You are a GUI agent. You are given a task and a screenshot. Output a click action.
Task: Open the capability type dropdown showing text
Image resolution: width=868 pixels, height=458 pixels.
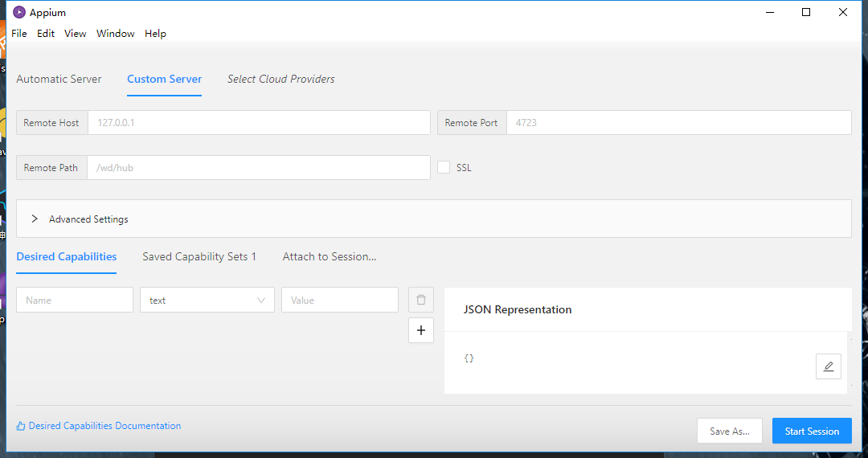[207, 300]
